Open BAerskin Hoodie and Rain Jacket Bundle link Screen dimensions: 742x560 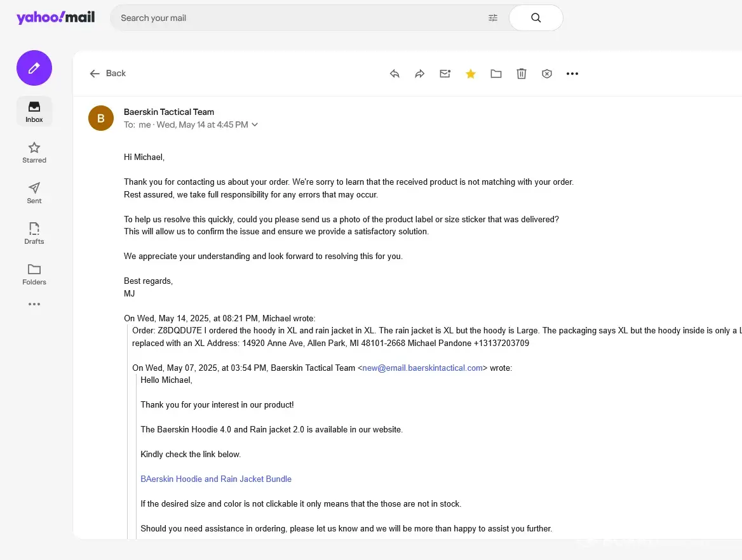pos(216,479)
